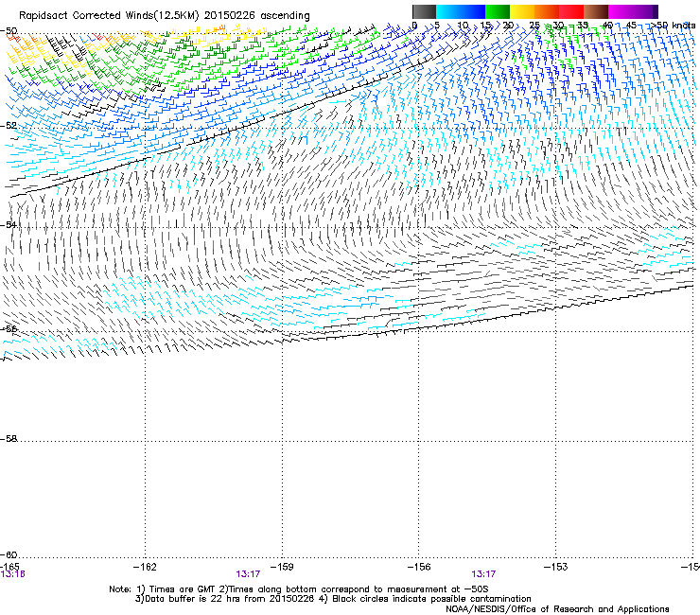Click the latitude label -50
This screenshot has height=615, width=700.
9,30
